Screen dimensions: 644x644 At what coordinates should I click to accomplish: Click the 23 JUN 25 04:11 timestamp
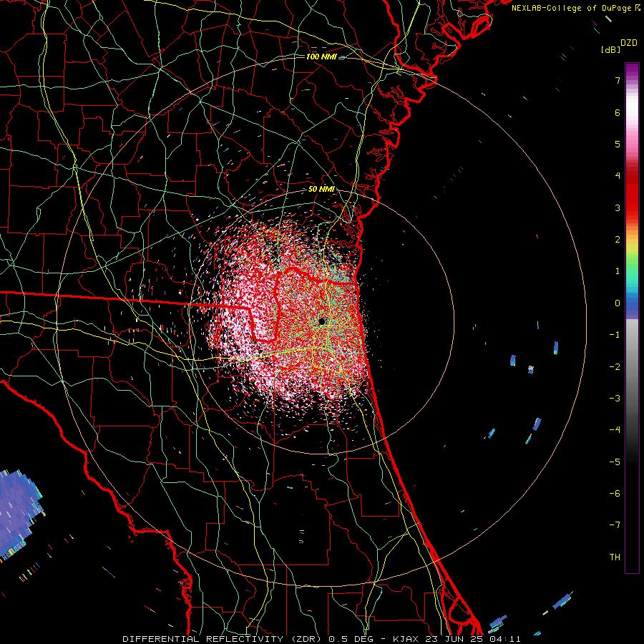472,639
